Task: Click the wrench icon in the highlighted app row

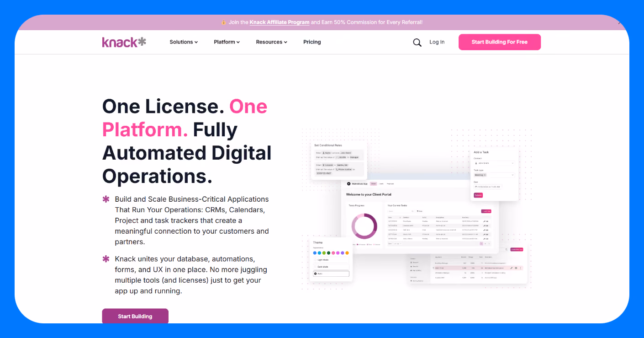Action: coord(511,268)
